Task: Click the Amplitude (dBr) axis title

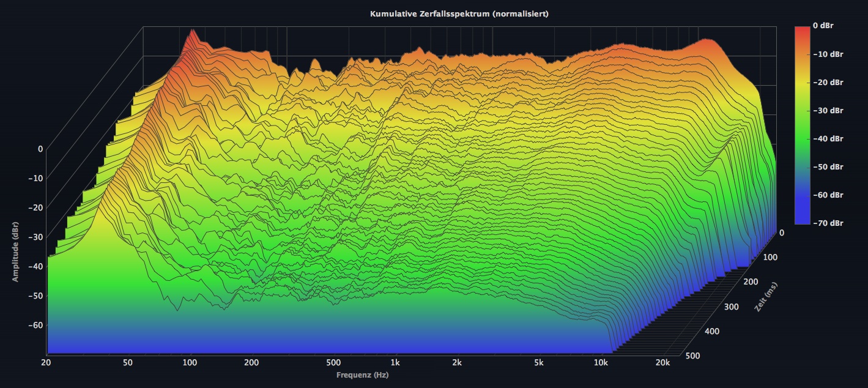Action: 15,245
